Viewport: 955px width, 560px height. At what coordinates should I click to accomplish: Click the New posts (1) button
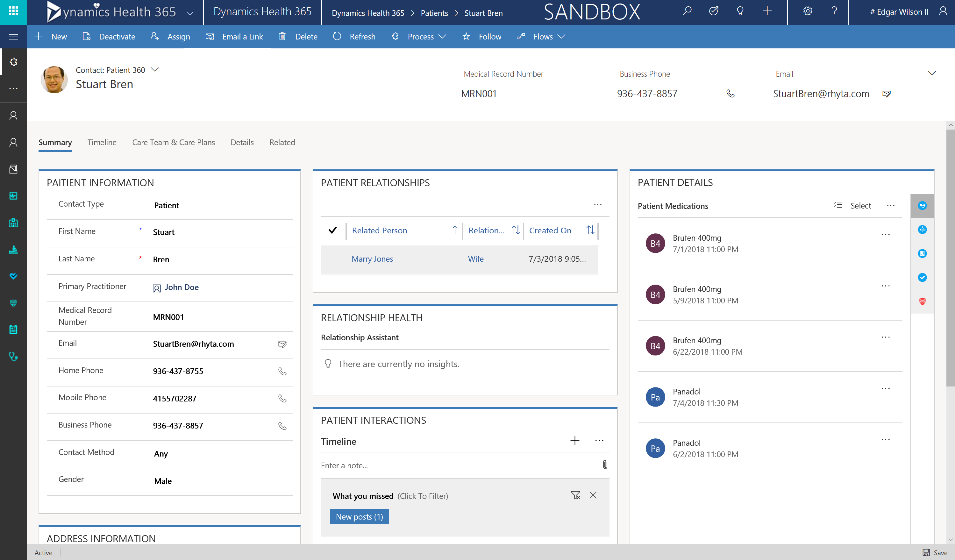[x=359, y=516]
